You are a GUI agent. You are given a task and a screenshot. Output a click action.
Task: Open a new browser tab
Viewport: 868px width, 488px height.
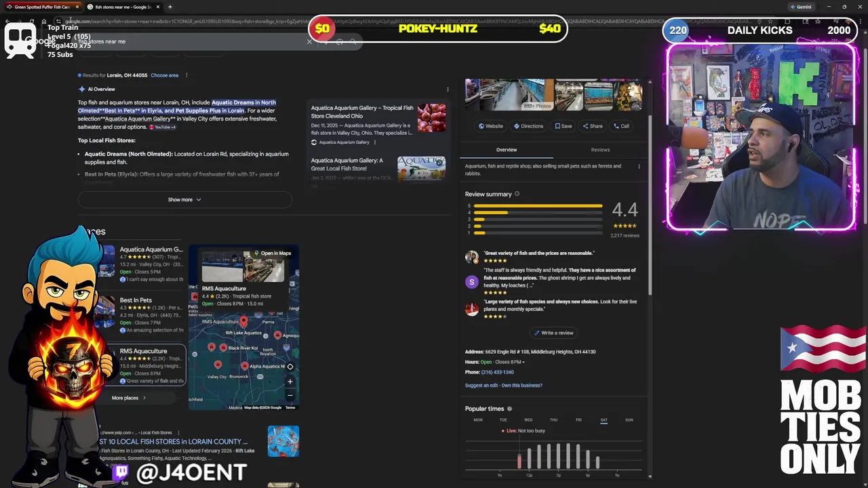coord(170,7)
